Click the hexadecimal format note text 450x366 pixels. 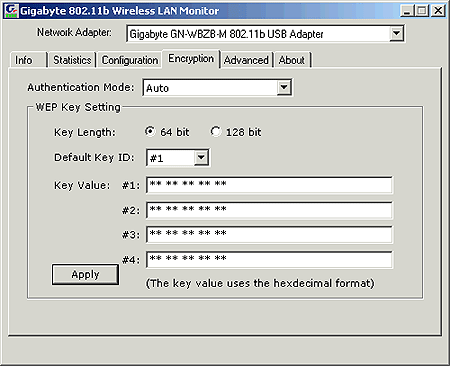pos(260,283)
